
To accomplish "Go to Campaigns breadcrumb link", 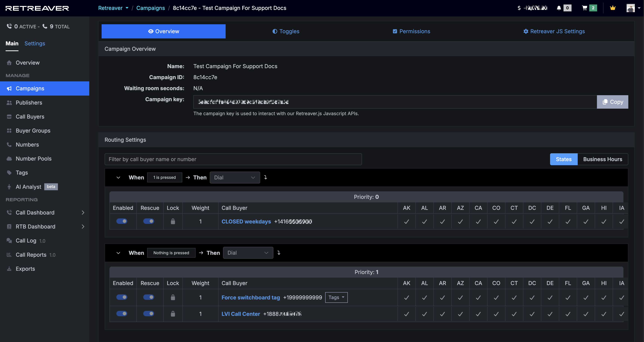I will click(151, 8).
